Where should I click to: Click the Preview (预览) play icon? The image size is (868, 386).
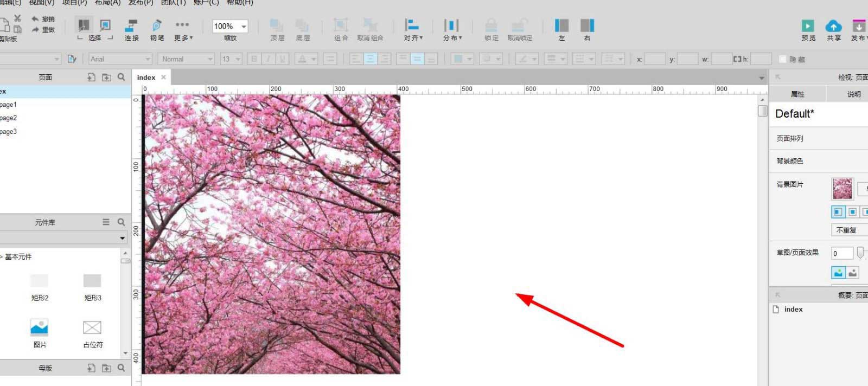(808, 26)
